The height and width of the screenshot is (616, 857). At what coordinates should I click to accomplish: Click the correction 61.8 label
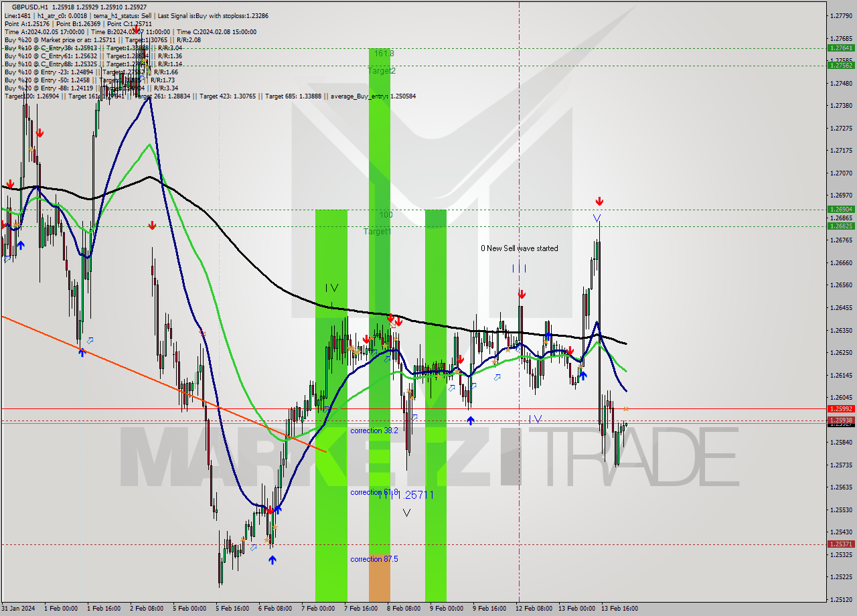tap(374, 492)
